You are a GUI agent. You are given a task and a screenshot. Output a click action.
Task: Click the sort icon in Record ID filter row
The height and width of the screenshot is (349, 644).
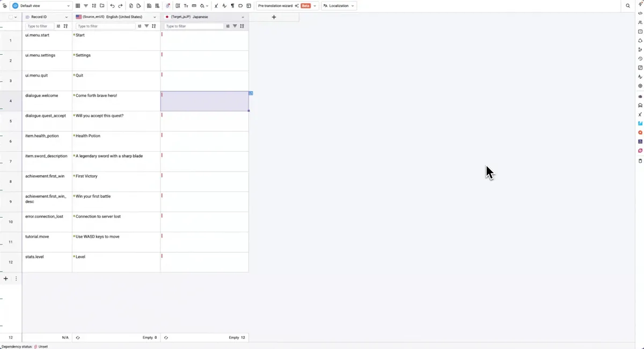(65, 26)
